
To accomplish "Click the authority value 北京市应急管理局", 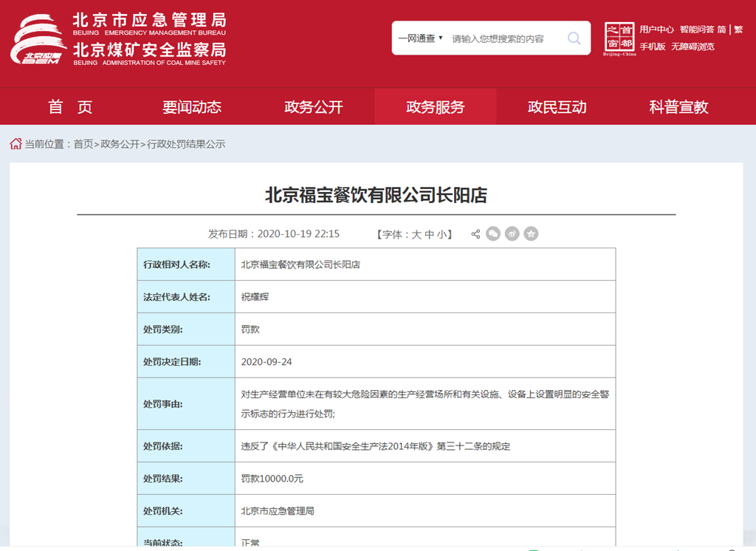I will click(x=278, y=510).
